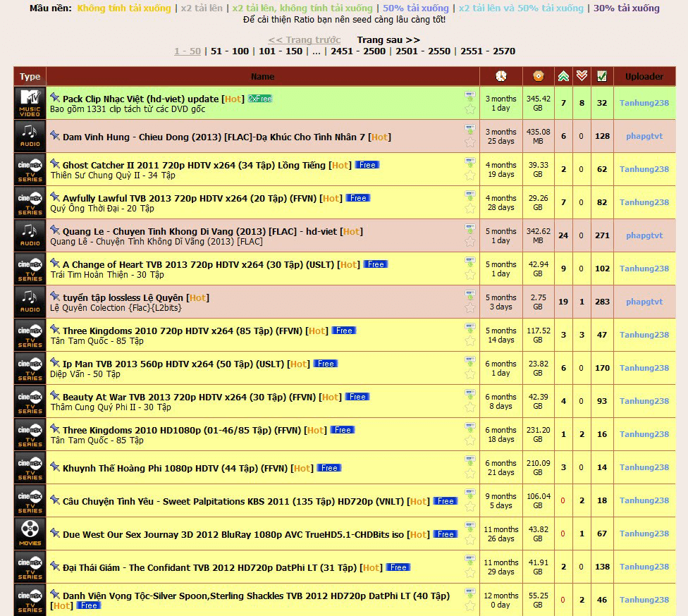This screenshot has width=688, height=616.
Task: Open Pack Clip Nhạc Việt (hd-viet) update
Action: 140,99
